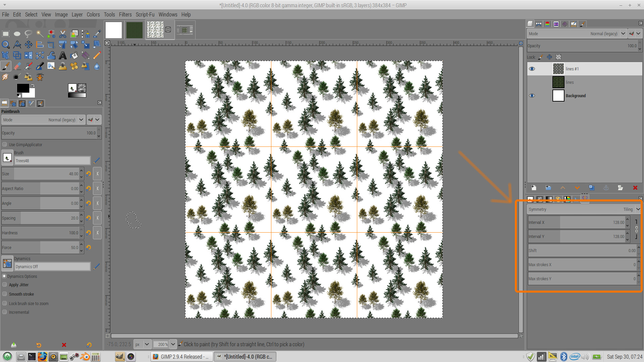Image resolution: width=644 pixels, height=362 pixels.
Task: Create a new layer with the new layer icon
Action: click(x=534, y=188)
